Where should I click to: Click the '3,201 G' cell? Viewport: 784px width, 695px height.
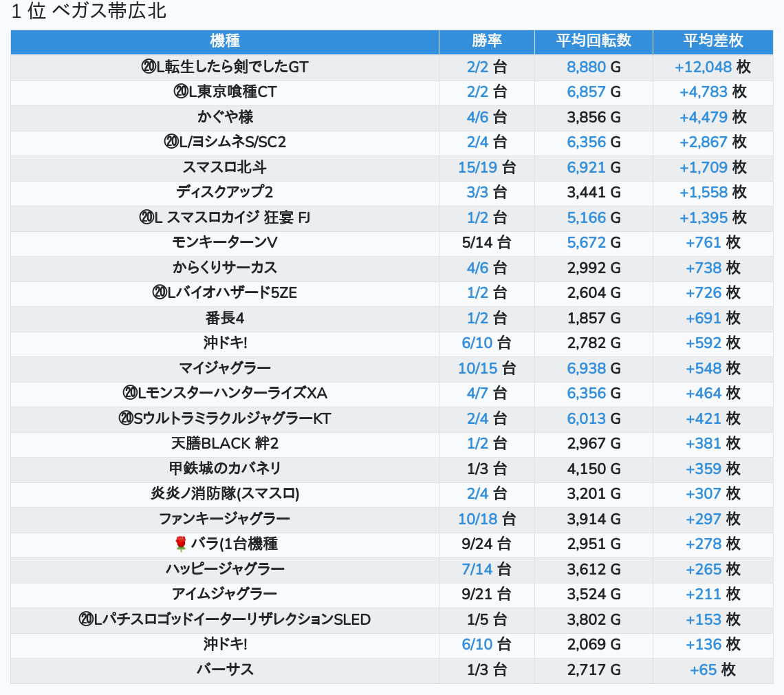click(x=594, y=494)
